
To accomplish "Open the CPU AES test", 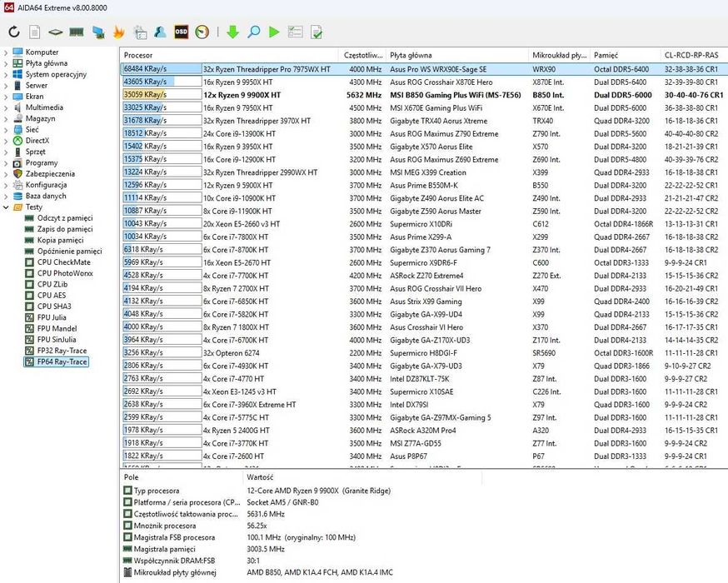I will (52, 295).
